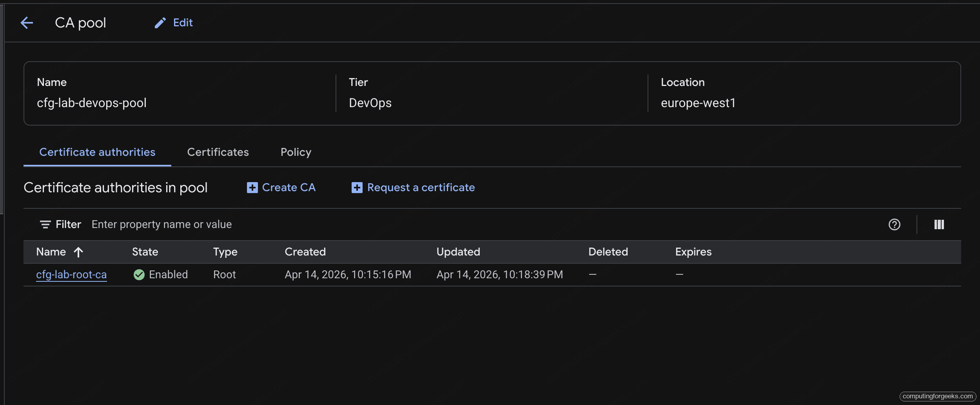This screenshot has height=405, width=980.
Task: Open cfg-lab-root-ca certificate authority
Action: pyautogui.click(x=71, y=274)
